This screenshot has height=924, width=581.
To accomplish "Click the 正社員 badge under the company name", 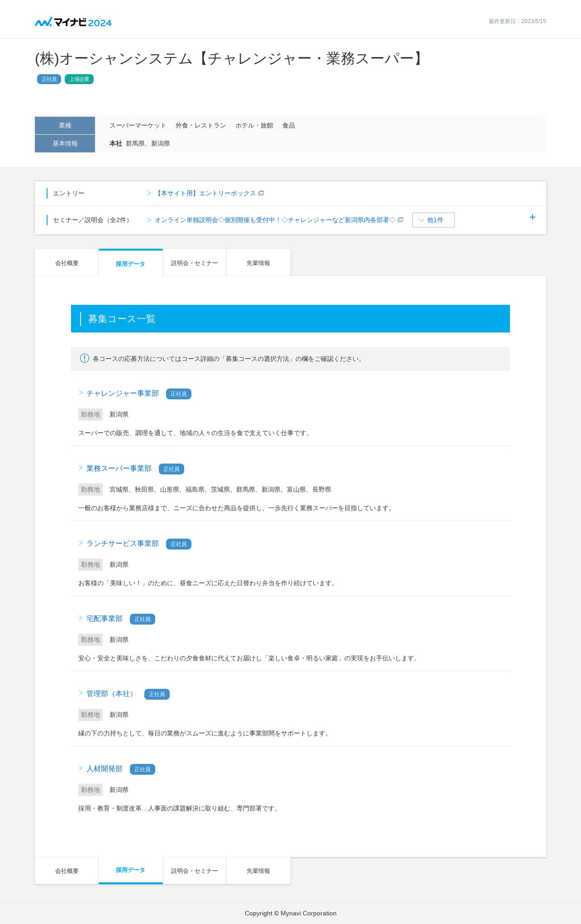I will 49,79.
